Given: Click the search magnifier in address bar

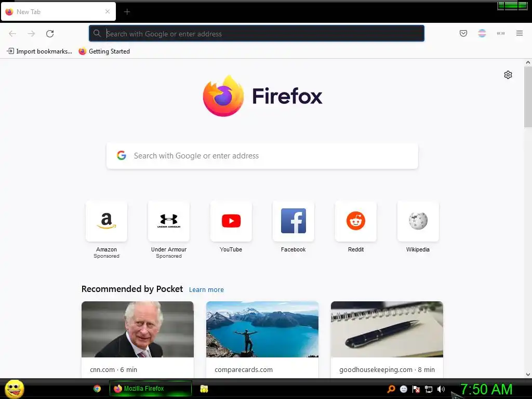Looking at the screenshot, I should coord(97,33).
